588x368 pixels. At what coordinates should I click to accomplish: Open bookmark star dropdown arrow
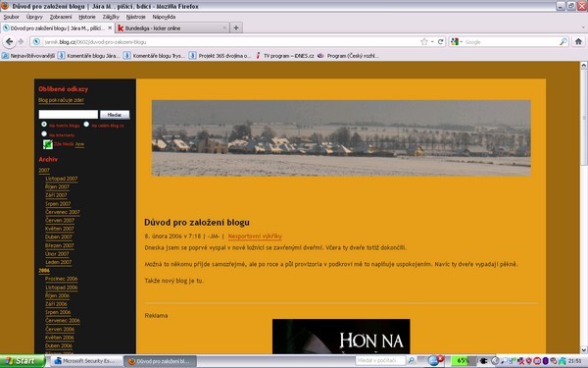click(432, 41)
